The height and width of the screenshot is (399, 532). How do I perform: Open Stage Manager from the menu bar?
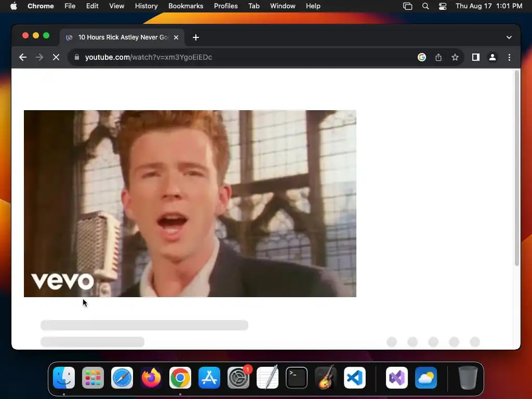[x=407, y=6]
